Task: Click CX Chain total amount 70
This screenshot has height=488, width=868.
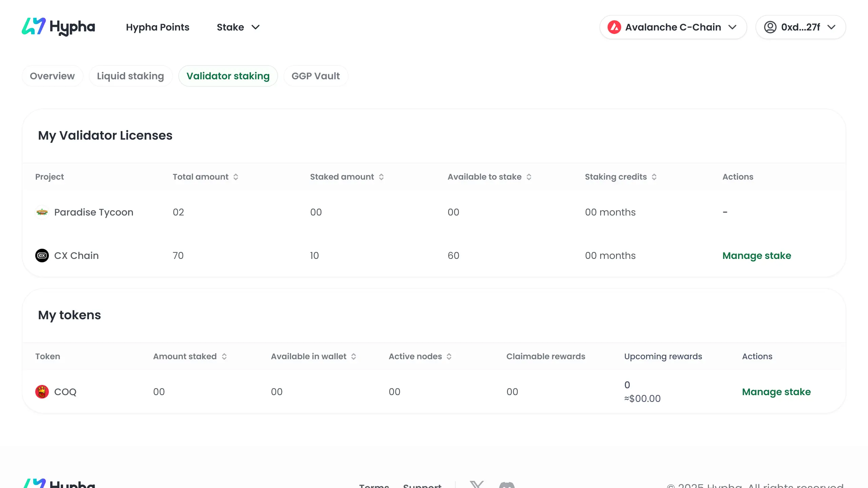Action: tap(178, 256)
